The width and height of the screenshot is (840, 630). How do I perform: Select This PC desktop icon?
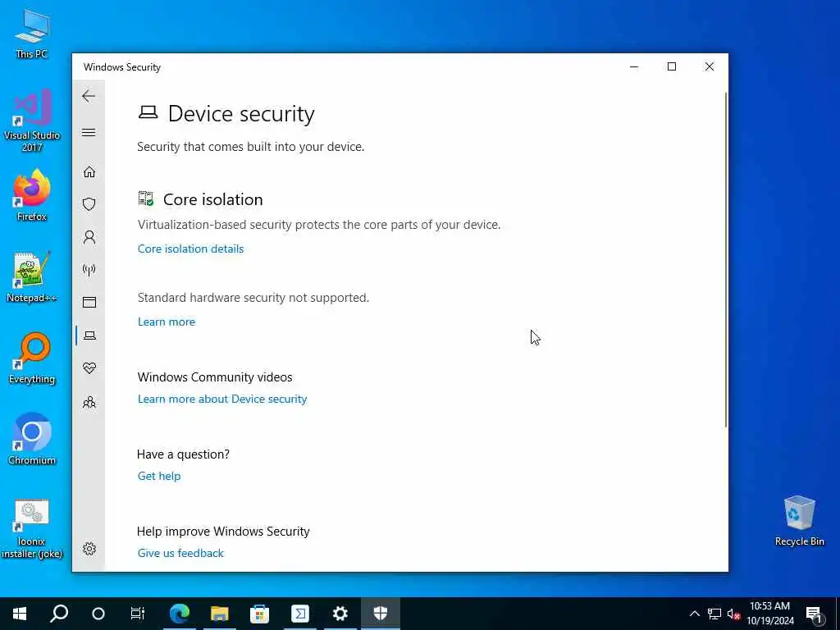click(x=32, y=34)
